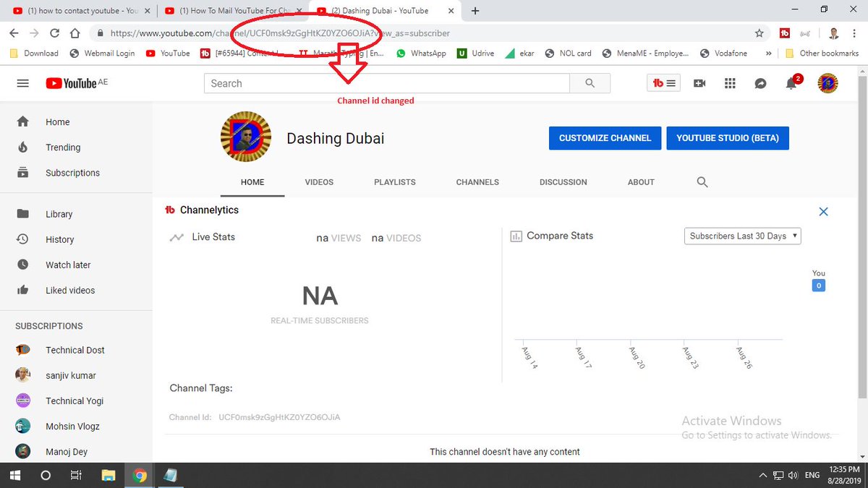
Task: Go to Home in the sidebar
Action: tap(76, 122)
